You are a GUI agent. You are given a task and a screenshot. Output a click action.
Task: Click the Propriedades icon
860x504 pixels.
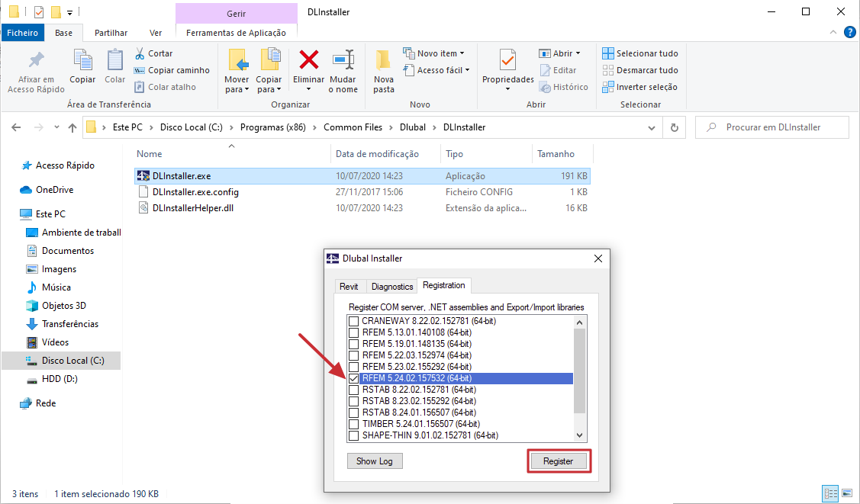pos(508,59)
